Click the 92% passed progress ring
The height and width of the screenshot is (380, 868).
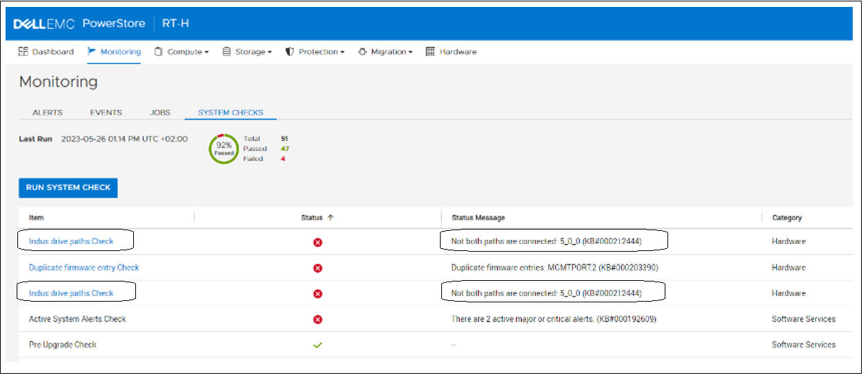223,149
